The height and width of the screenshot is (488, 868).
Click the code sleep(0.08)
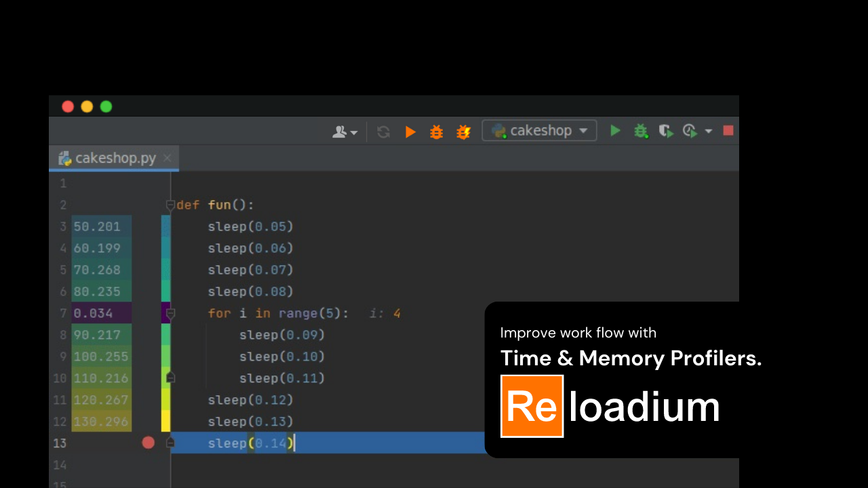coord(251,291)
